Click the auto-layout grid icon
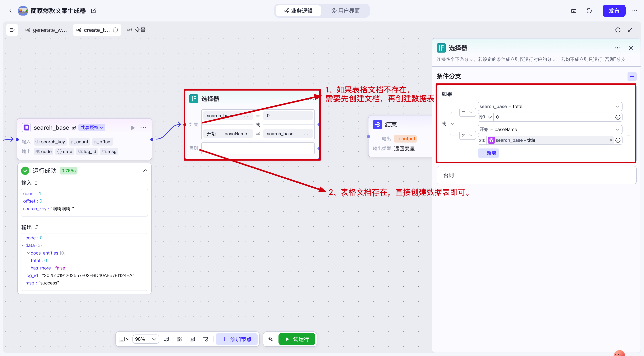Image resolution: width=644 pixels, height=356 pixels. 179,339
